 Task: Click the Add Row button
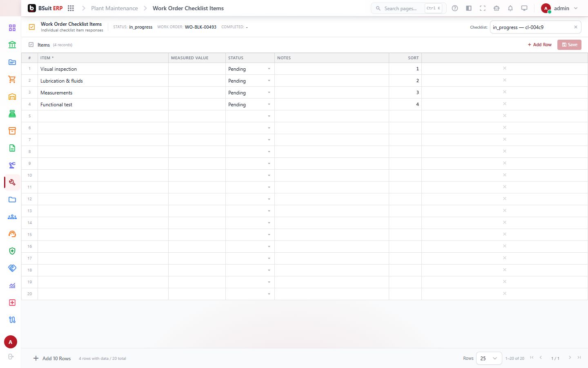coord(539,45)
